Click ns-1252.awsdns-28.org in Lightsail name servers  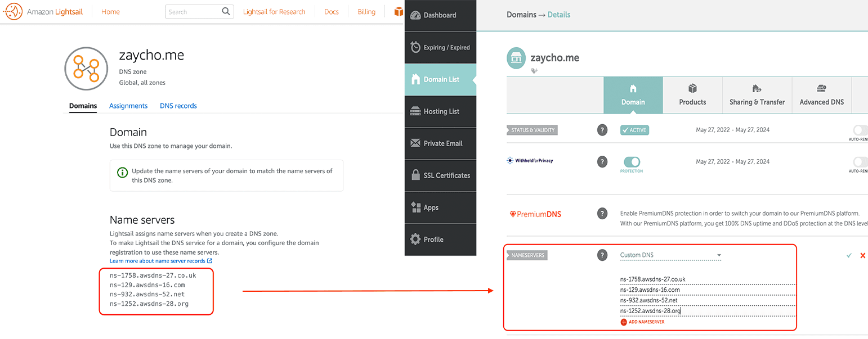coord(149,304)
